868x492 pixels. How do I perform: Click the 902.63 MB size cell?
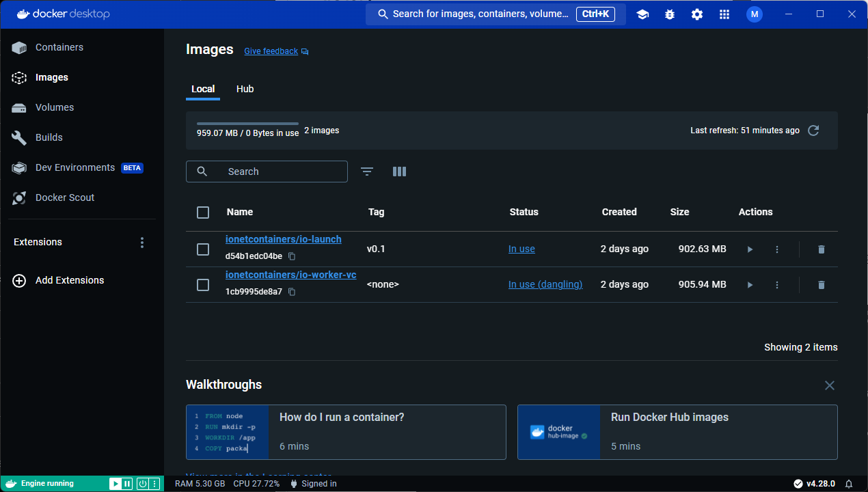tap(702, 249)
